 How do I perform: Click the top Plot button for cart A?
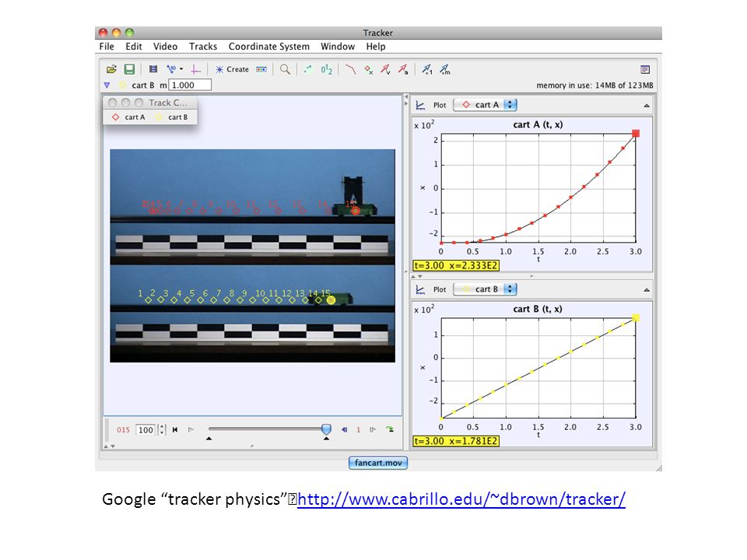coord(439,105)
